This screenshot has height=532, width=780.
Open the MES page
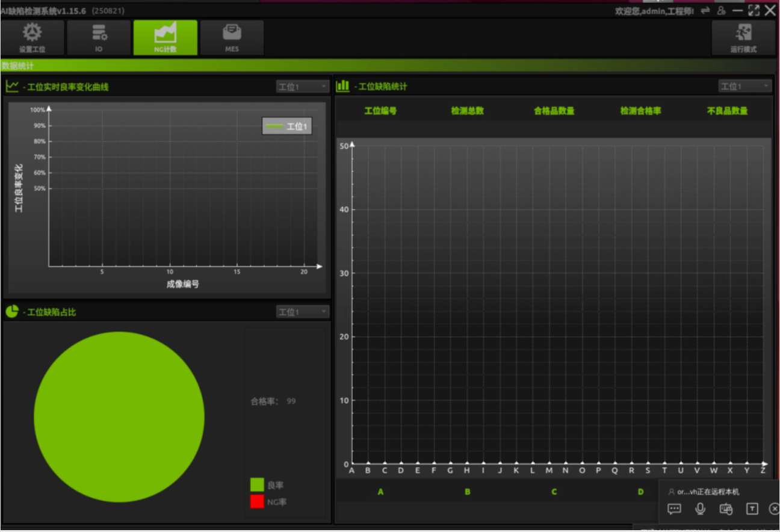click(232, 38)
